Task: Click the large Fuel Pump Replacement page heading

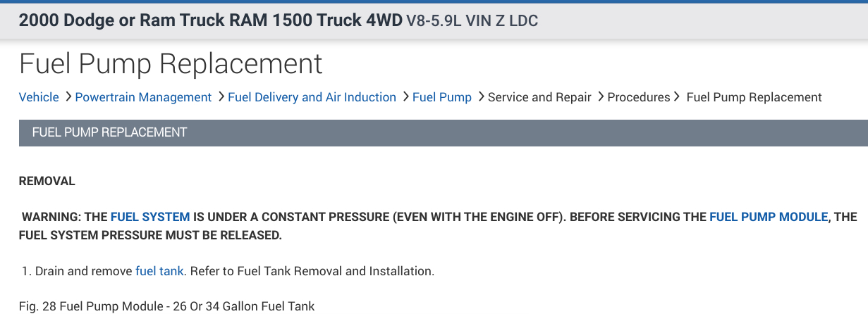Action: click(171, 64)
